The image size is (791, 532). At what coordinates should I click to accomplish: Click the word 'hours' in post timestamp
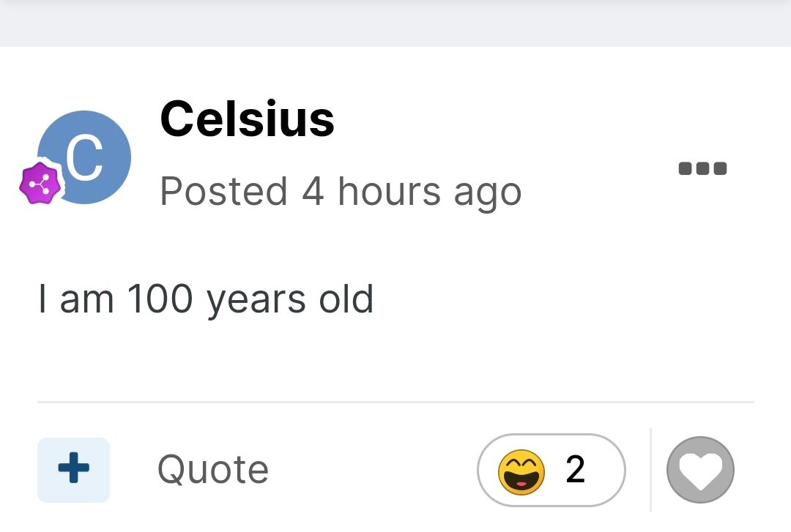click(x=389, y=192)
